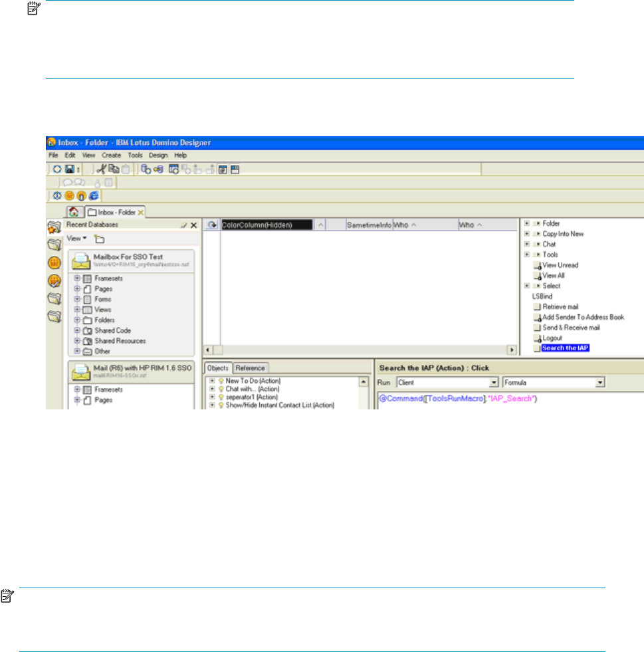This screenshot has width=644, height=652.
Task: Click the Search the IAP action icon
Action: pos(537,348)
